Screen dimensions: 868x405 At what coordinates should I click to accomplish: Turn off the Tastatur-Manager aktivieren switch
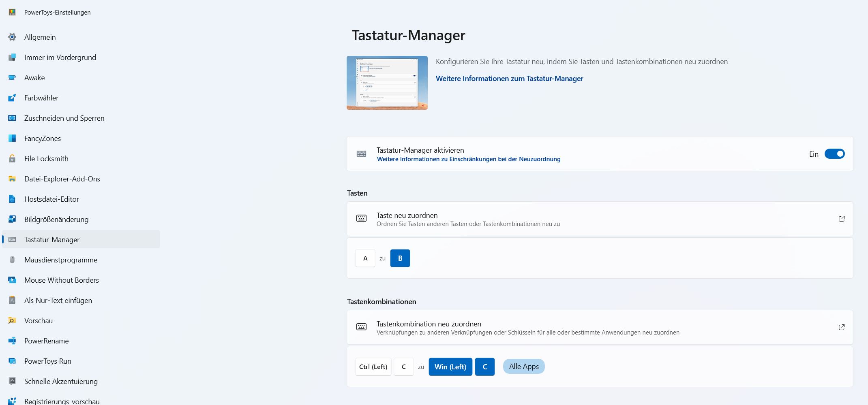click(x=834, y=154)
